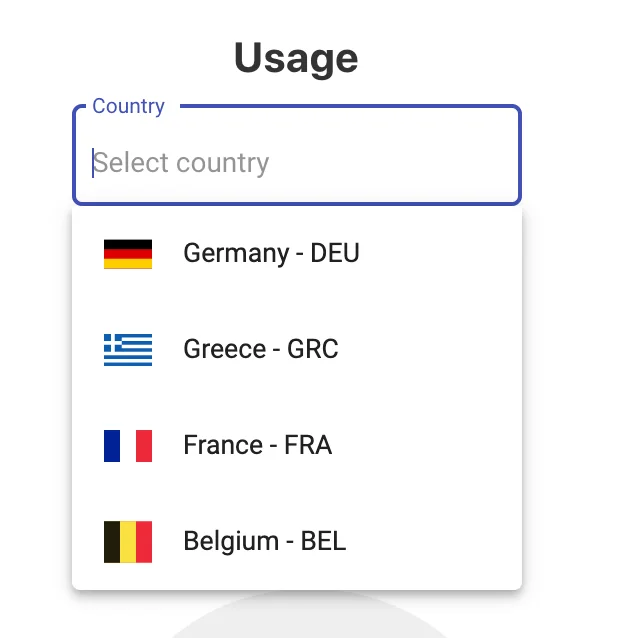
Task: Click the Country floating label
Action: pos(129,107)
